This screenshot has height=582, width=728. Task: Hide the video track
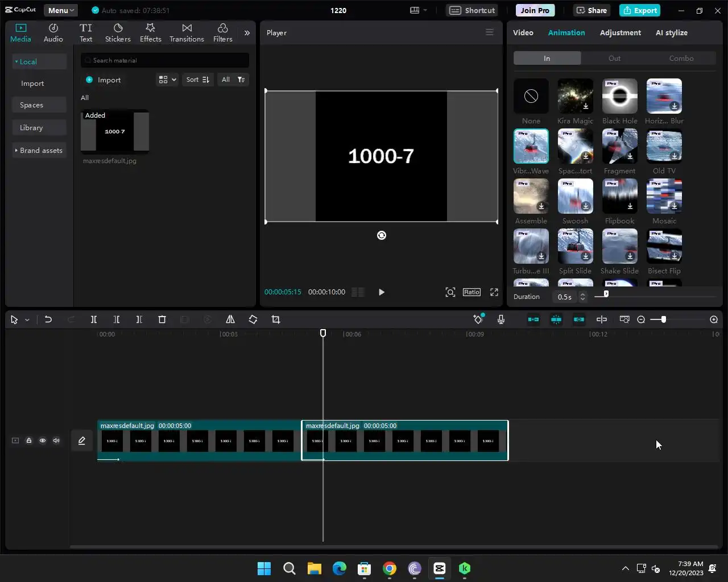pyautogui.click(x=43, y=440)
